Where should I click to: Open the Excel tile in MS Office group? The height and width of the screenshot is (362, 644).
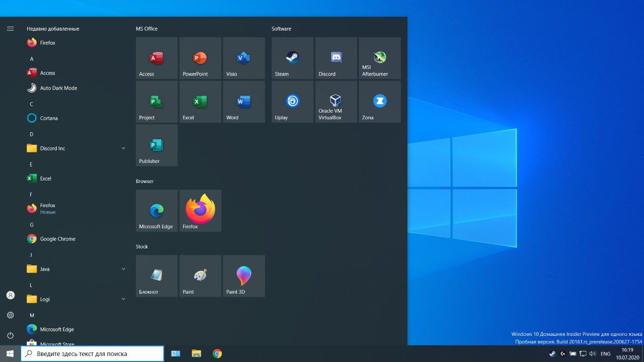click(x=200, y=102)
